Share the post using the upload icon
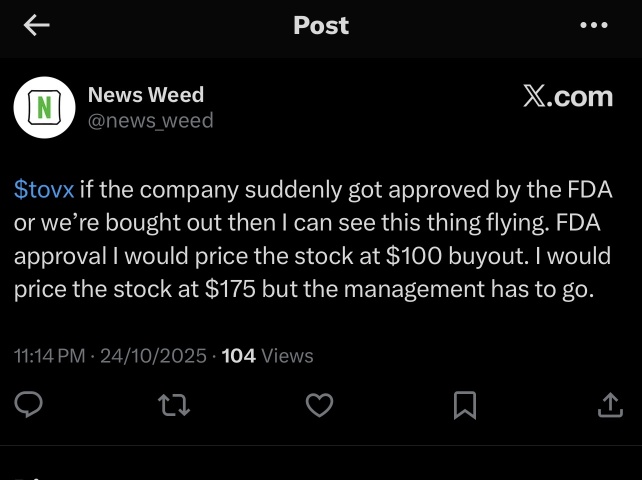Viewport: 642px width, 480px height. (608, 405)
